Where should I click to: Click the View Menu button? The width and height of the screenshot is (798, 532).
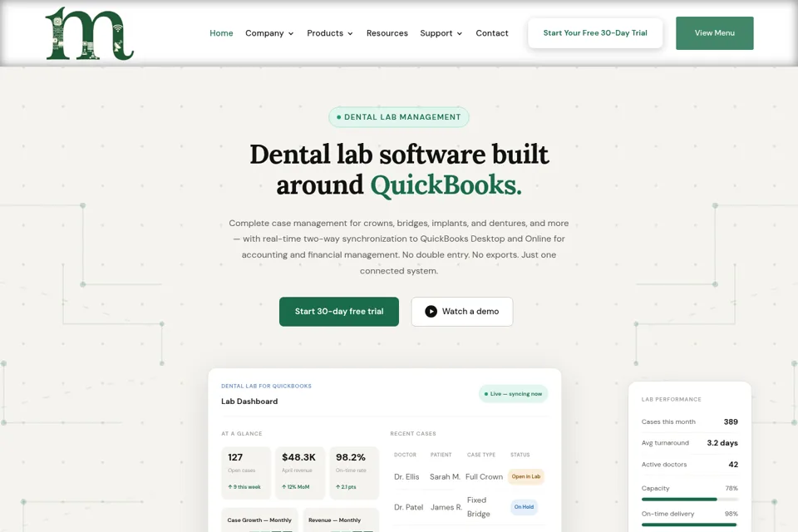[x=715, y=33]
